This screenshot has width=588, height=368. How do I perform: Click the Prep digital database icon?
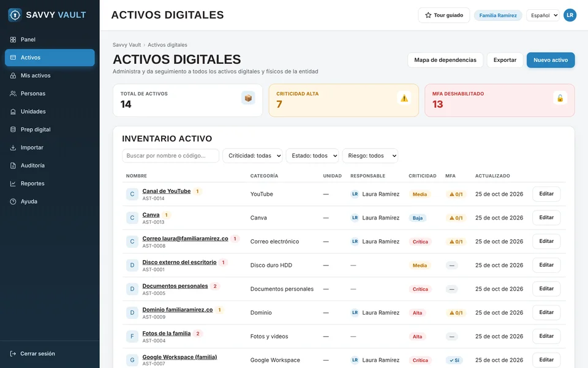coord(13,129)
